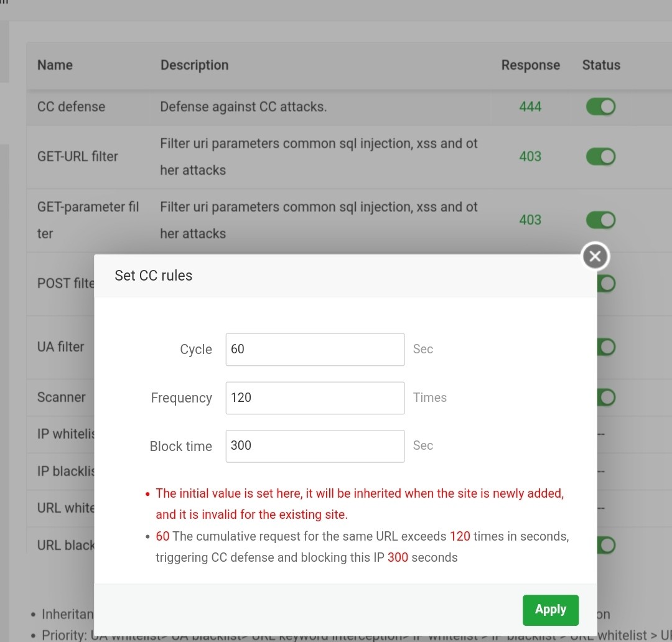This screenshot has width=672, height=642.
Task: Close the Set CC rules dialog
Action: (595, 256)
